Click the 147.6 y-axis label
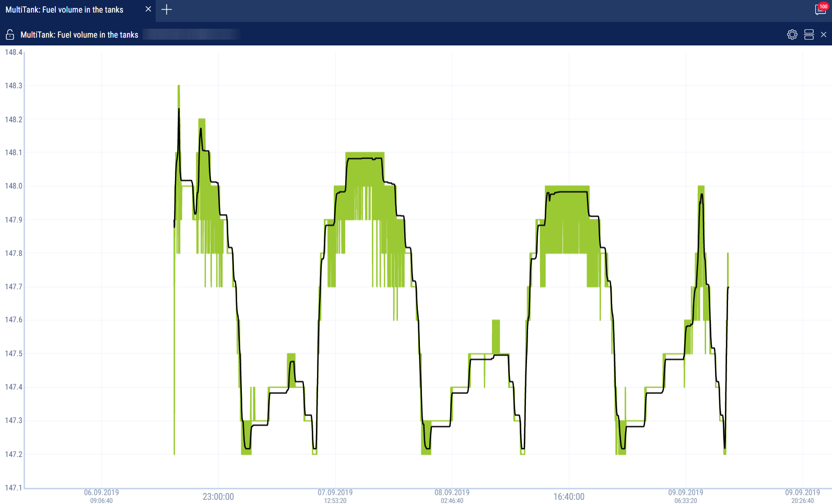 (14, 320)
